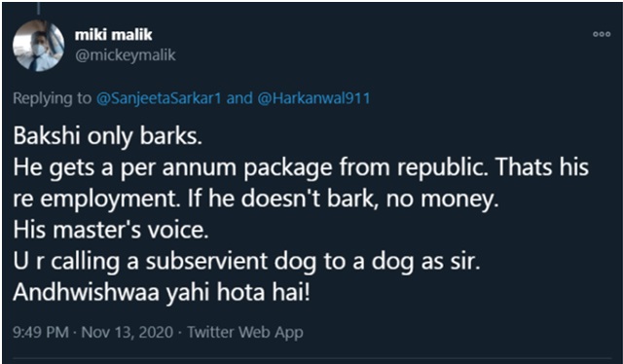
Task: Open the Twitter Web App source label
Action: (x=245, y=332)
